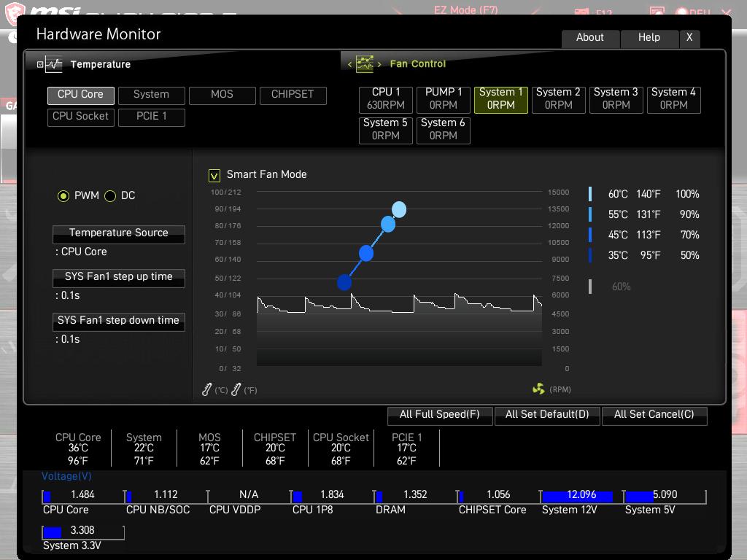
Task: Switch to the PUMP 1 fan tab
Action: [444, 99]
